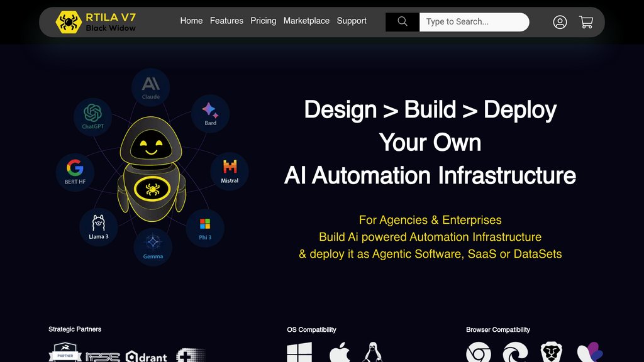
Task: Open the Pricing page
Action: 263,21
